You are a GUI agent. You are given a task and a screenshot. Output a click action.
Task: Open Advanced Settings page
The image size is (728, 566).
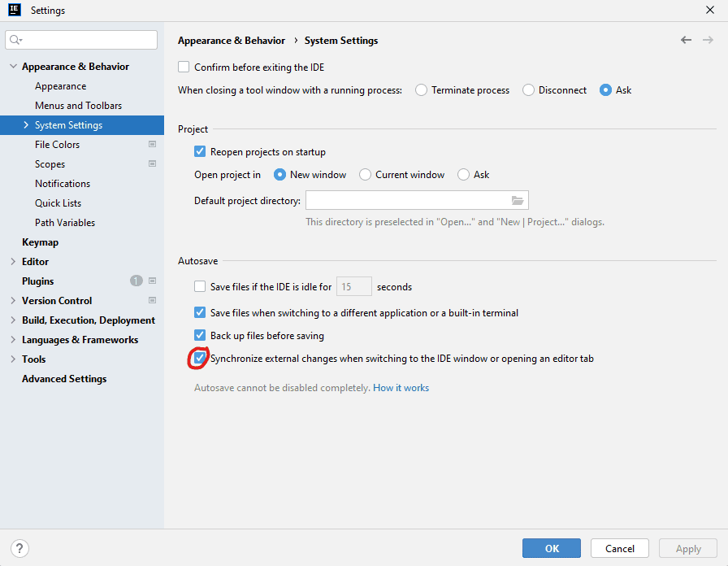(64, 379)
